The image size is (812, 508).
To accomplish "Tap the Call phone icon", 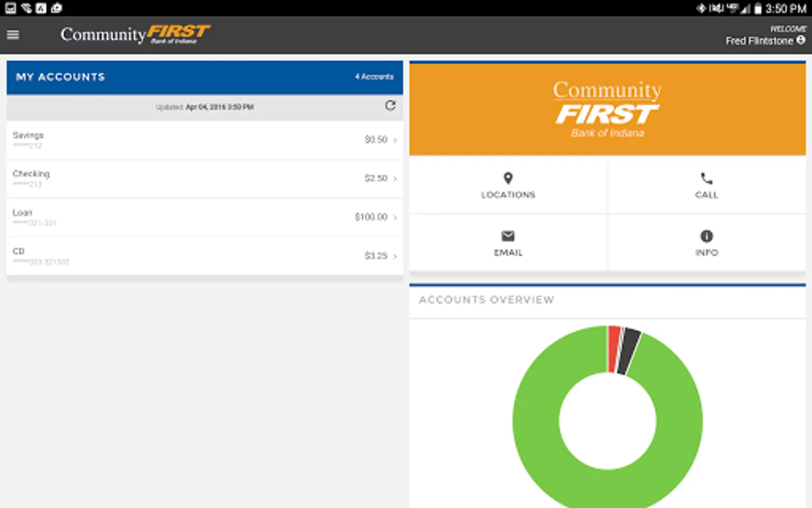I will click(x=707, y=178).
